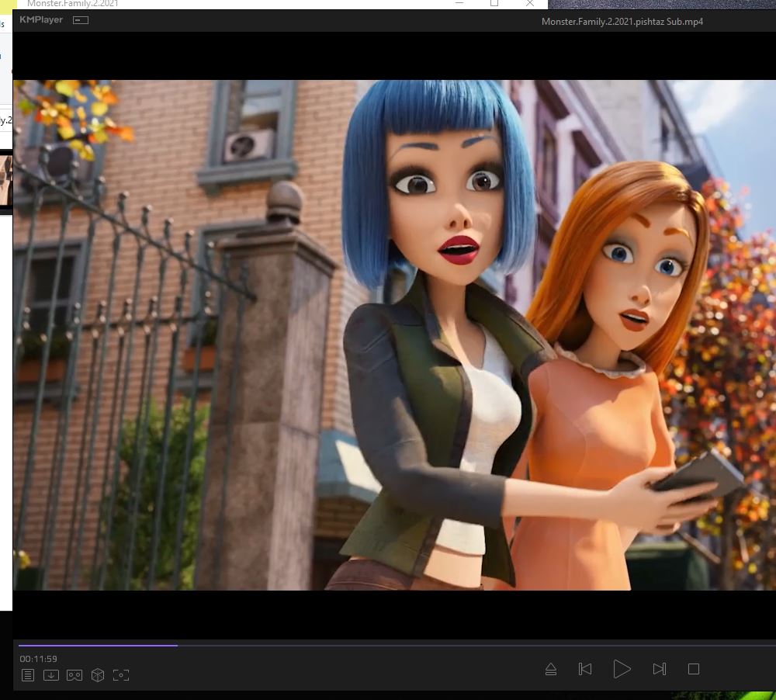The height and width of the screenshot is (700, 776).
Task: Click the Monster.Family.2.2021.pishtaz Sub.mp4 title text
Action: [x=622, y=21]
